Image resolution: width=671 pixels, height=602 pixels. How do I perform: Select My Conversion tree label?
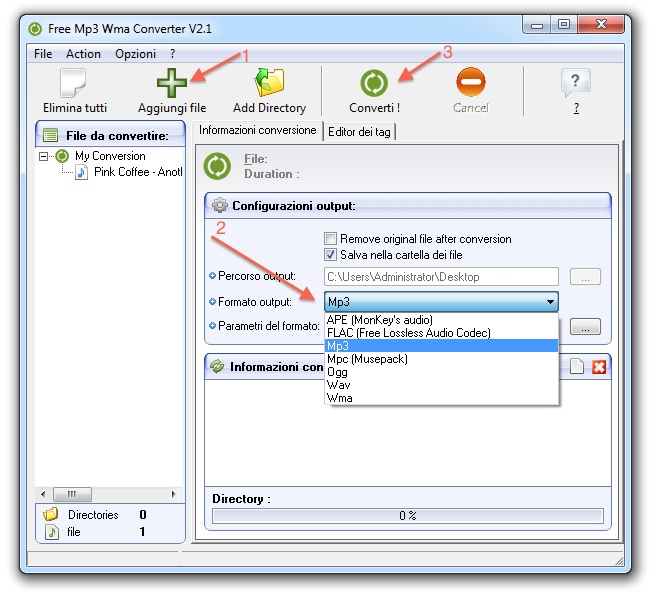coord(110,156)
